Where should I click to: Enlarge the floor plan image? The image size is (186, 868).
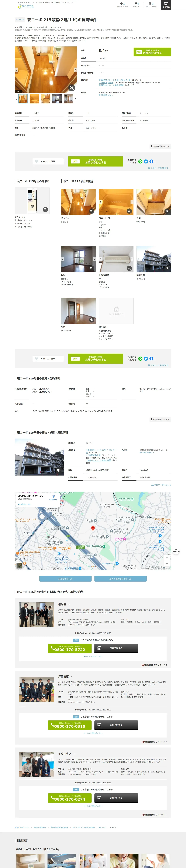point(45,210)
